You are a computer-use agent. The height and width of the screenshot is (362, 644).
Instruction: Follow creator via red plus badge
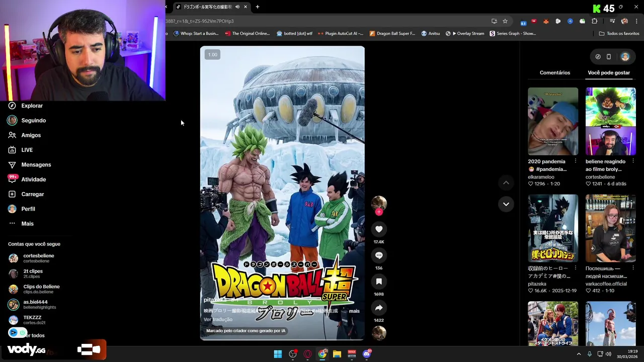(x=379, y=212)
